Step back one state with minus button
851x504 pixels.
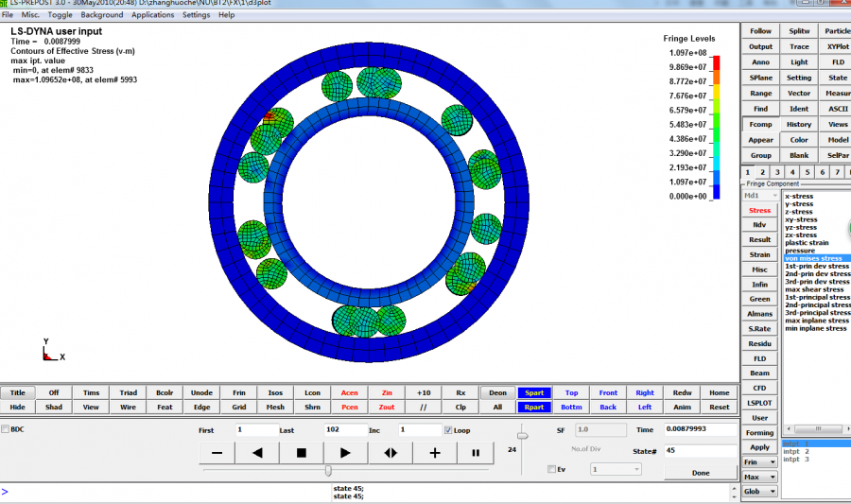point(217,453)
